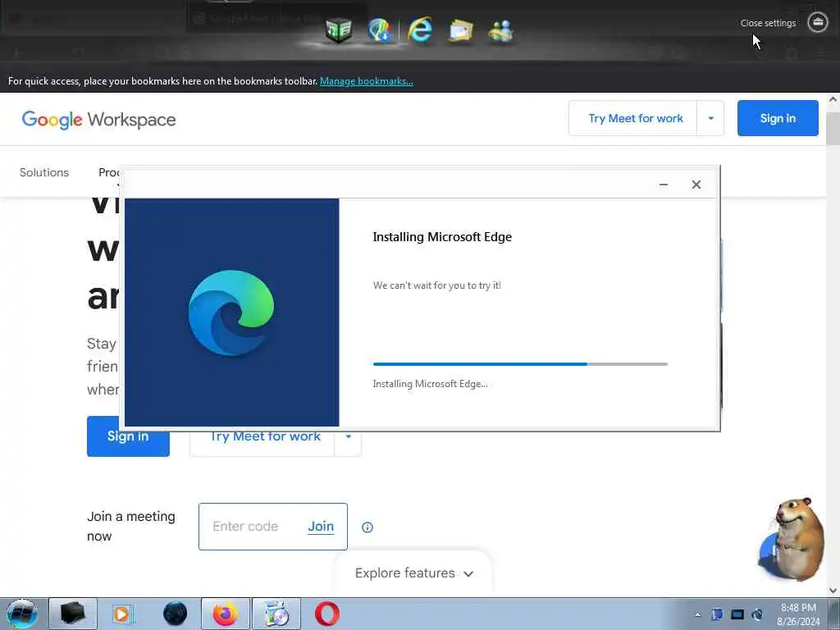This screenshot has width=840, height=630.
Task: Click the page scrollbar up arrow
Action: point(833,99)
